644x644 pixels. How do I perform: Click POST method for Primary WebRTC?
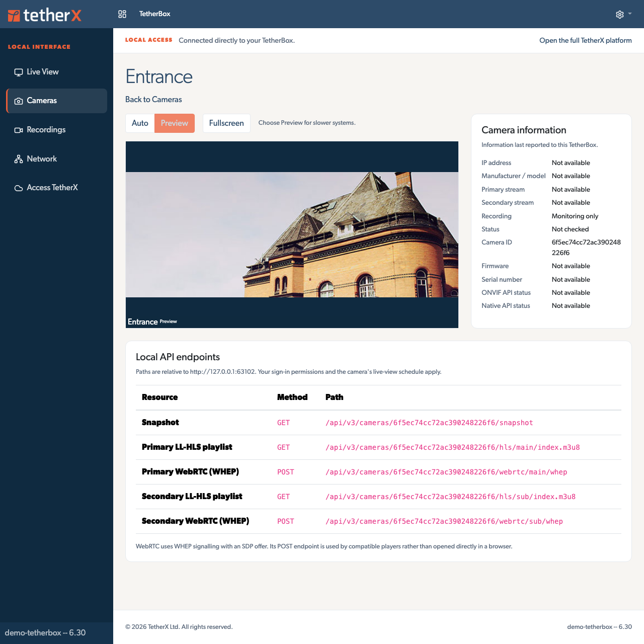pos(286,472)
